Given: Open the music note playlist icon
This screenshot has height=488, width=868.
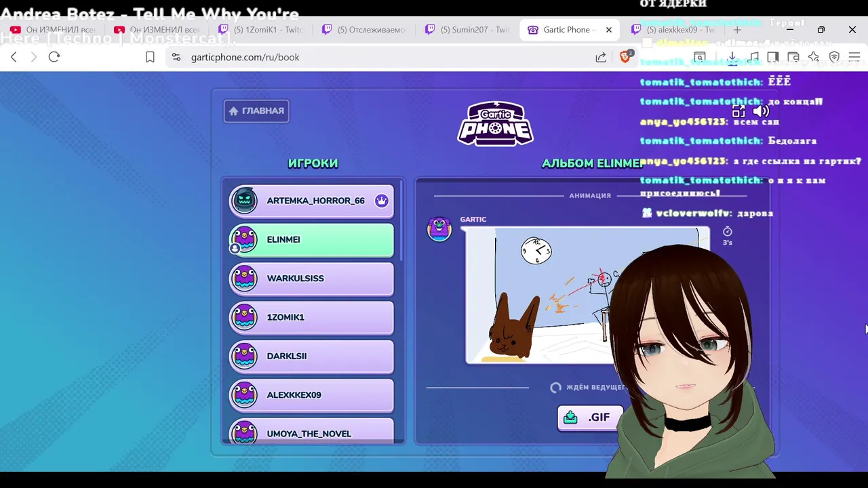Looking at the screenshot, I should 753,57.
